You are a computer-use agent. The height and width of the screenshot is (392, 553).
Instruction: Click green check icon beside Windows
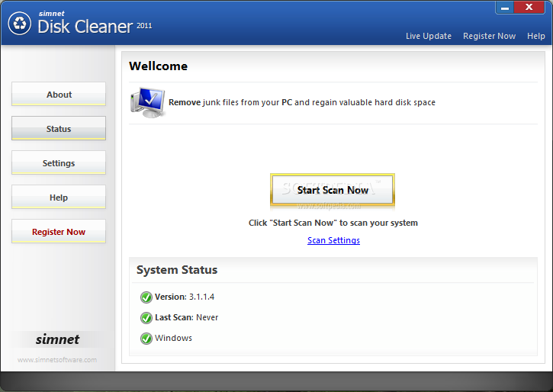146,339
